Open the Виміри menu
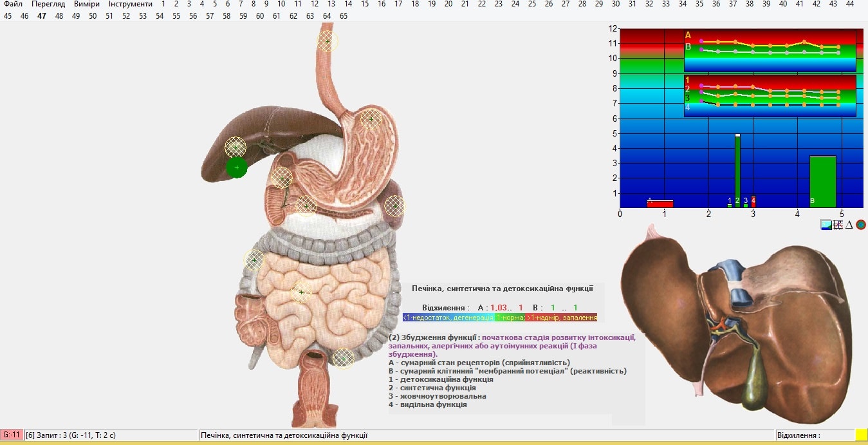Screen dimensions: 868x445 [x=87, y=4]
